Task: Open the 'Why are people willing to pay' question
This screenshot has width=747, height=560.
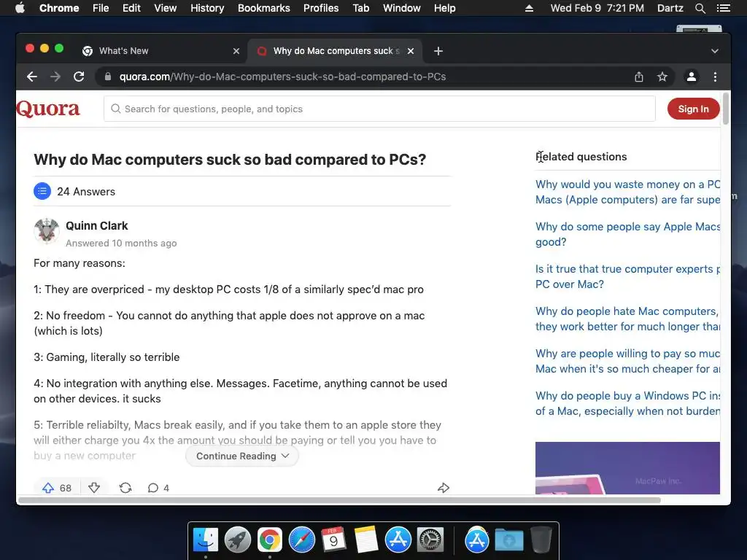Action: tap(627, 361)
